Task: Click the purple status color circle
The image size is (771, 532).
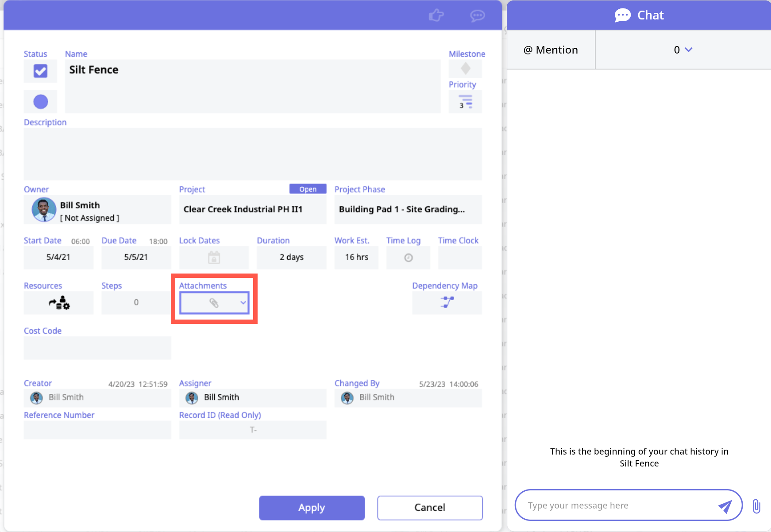Action: tap(41, 102)
